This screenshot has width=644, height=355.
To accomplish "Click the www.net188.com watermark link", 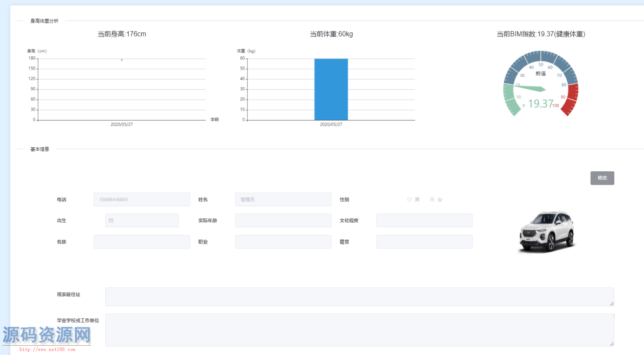I will 47,350.
